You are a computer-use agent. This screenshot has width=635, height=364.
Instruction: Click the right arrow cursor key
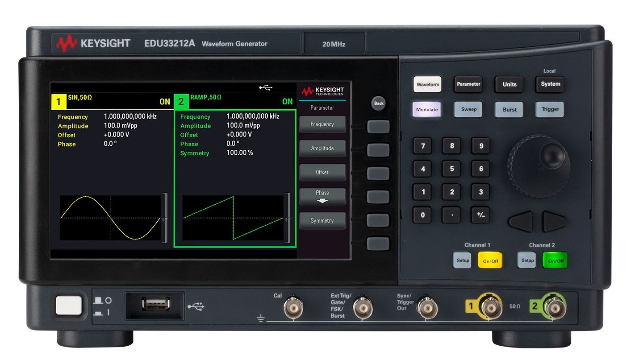[555, 221]
